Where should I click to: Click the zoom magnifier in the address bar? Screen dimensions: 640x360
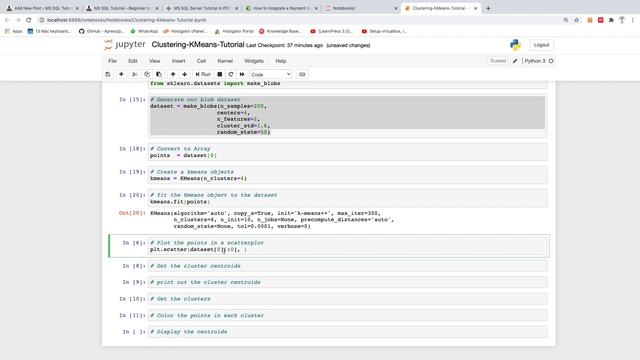click(x=565, y=20)
